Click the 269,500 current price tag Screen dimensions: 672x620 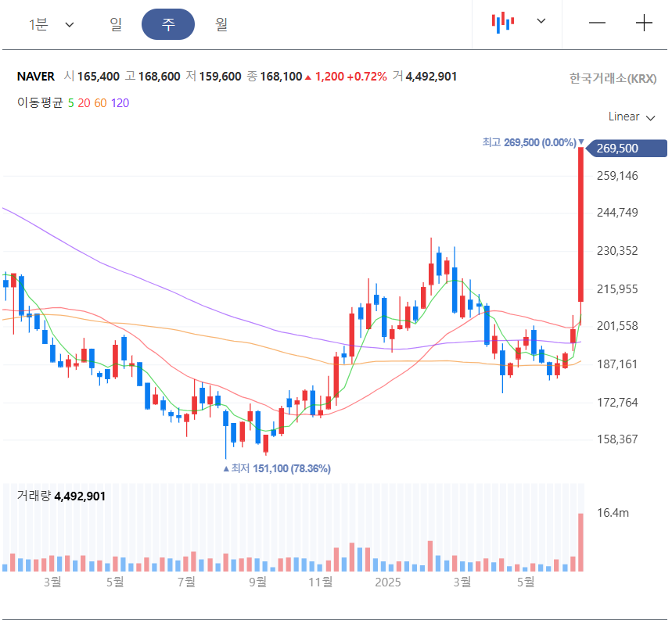coord(627,148)
